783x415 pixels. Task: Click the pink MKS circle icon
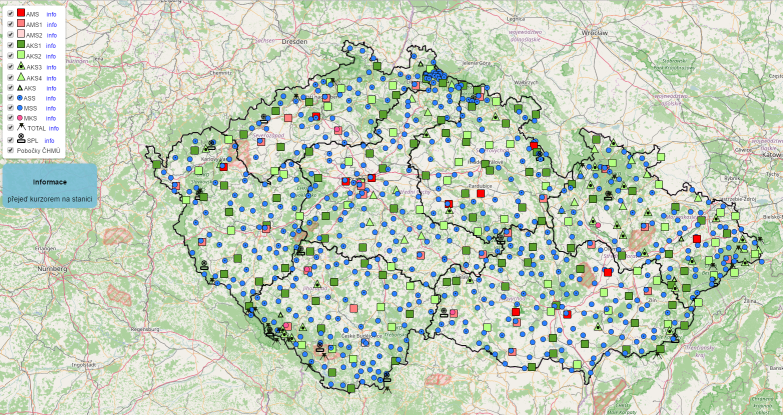pyautogui.click(x=21, y=119)
